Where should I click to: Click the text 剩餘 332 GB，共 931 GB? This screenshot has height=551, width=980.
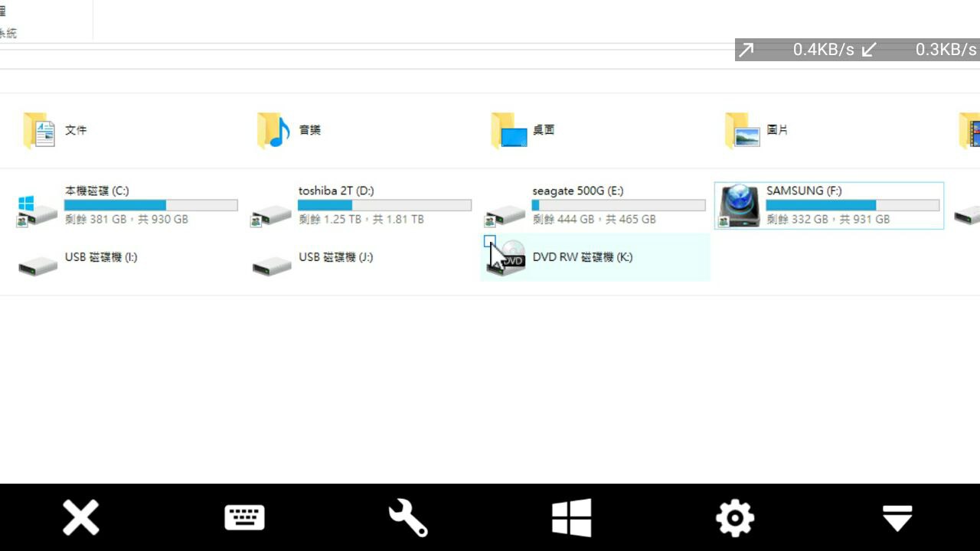[828, 220]
